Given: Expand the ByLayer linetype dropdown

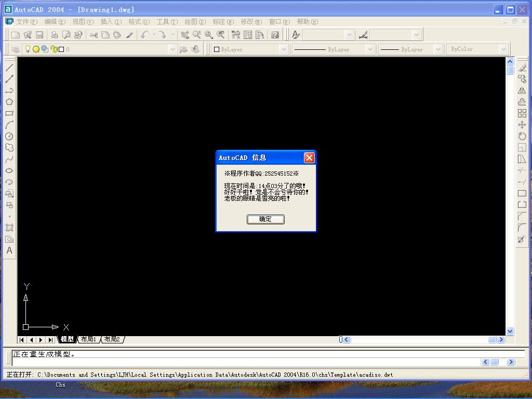Looking at the screenshot, I should point(370,49).
